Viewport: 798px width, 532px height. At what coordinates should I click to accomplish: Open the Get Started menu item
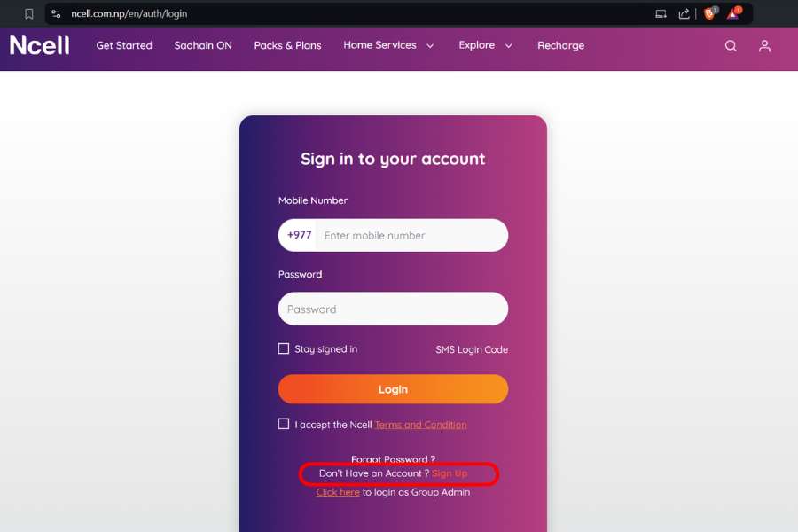124,45
